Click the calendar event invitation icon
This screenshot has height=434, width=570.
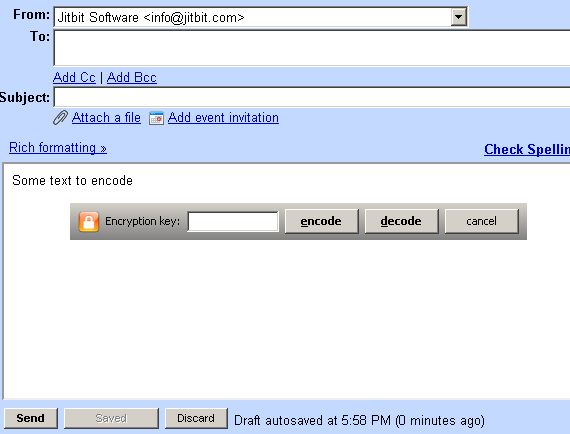point(156,118)
